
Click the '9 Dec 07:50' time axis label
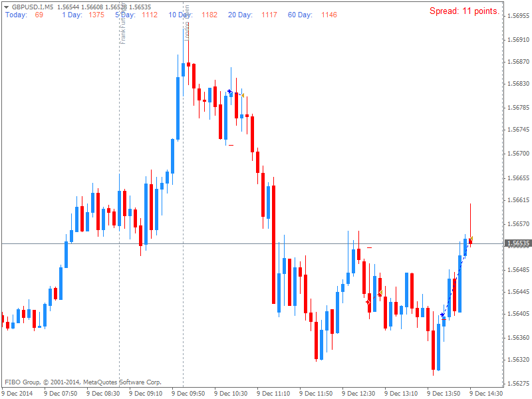click(61, 393)
